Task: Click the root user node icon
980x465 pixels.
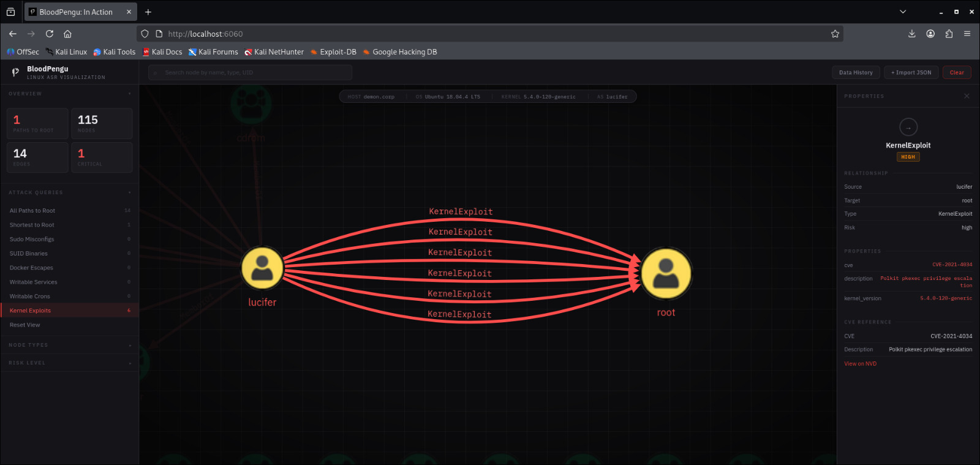Action: 666,273
